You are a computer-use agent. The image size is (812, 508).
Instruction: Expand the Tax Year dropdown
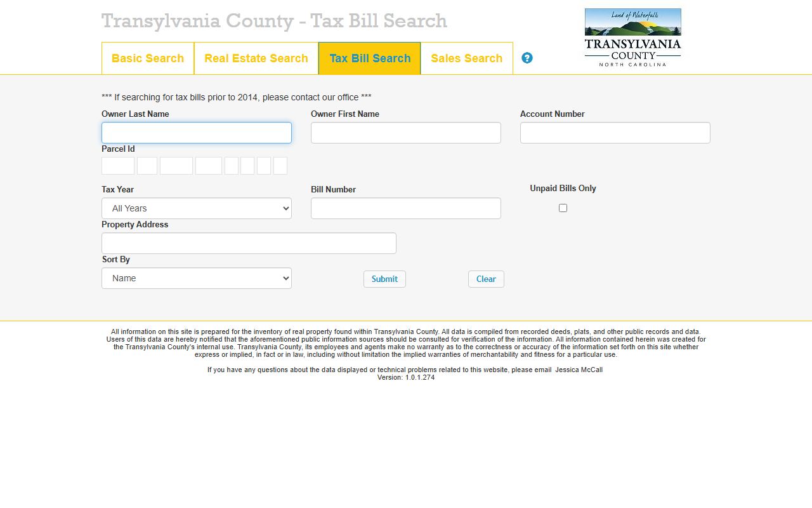(197, 208)
